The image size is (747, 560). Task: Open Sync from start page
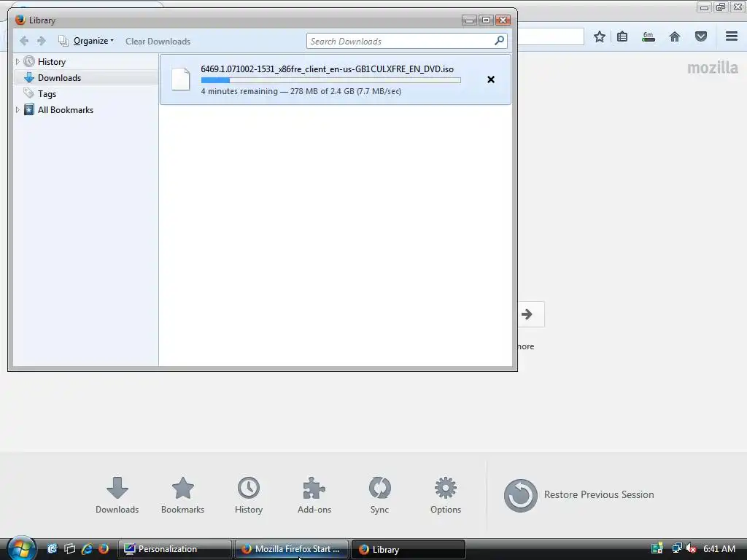(379, 495)
